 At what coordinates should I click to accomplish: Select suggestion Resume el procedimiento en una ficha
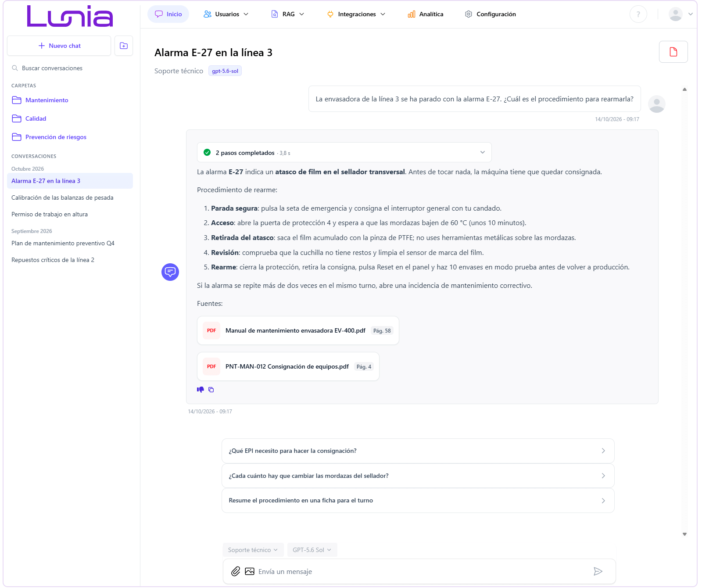418,500
